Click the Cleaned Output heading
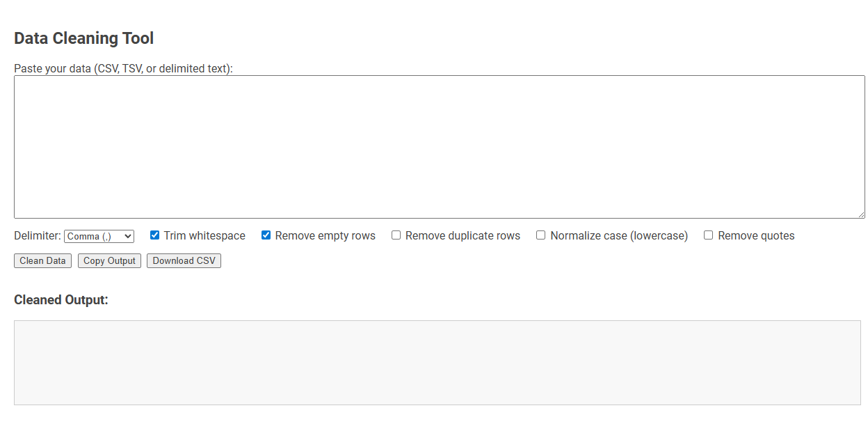The image size is (868, 447). 62,299
